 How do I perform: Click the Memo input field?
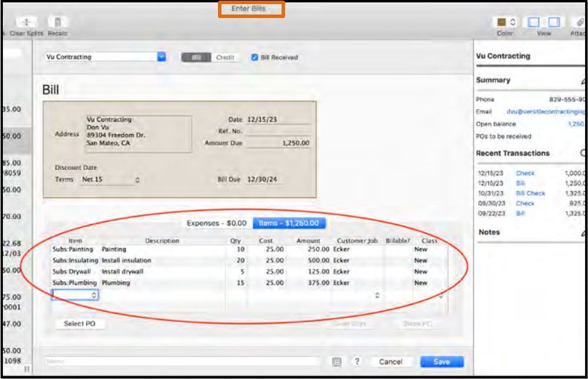click(182, 362)
